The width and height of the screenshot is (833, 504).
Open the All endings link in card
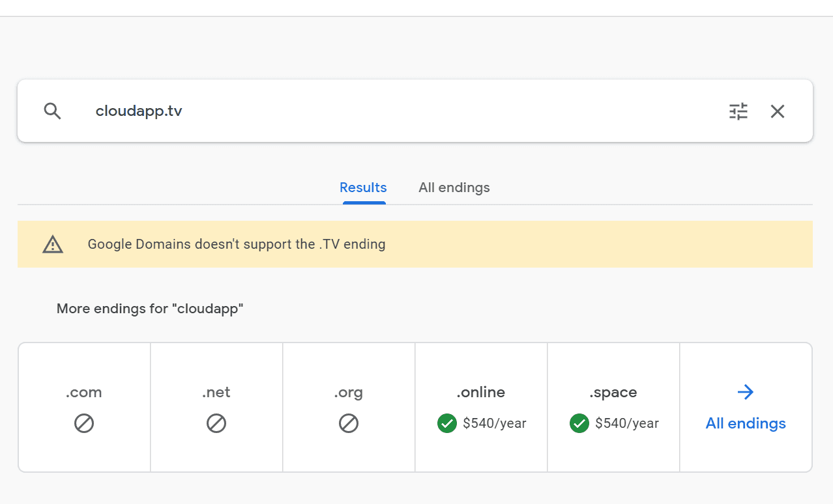746,423
